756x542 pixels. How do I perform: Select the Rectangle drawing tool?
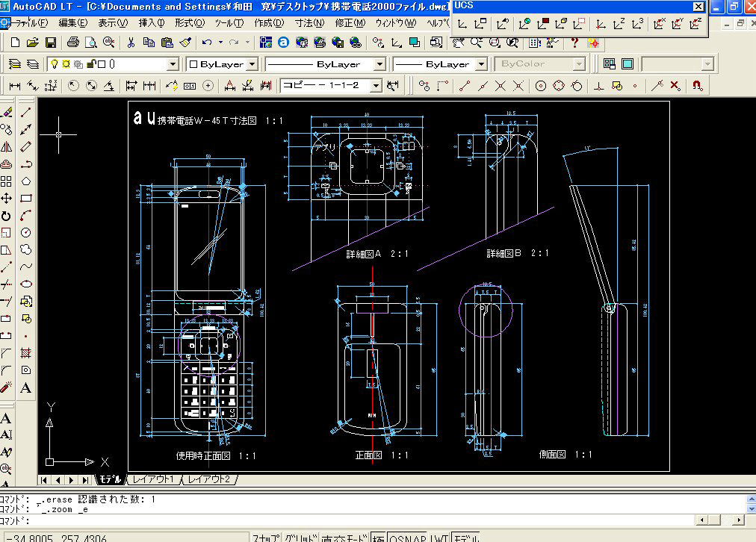(x=26, y=199)
